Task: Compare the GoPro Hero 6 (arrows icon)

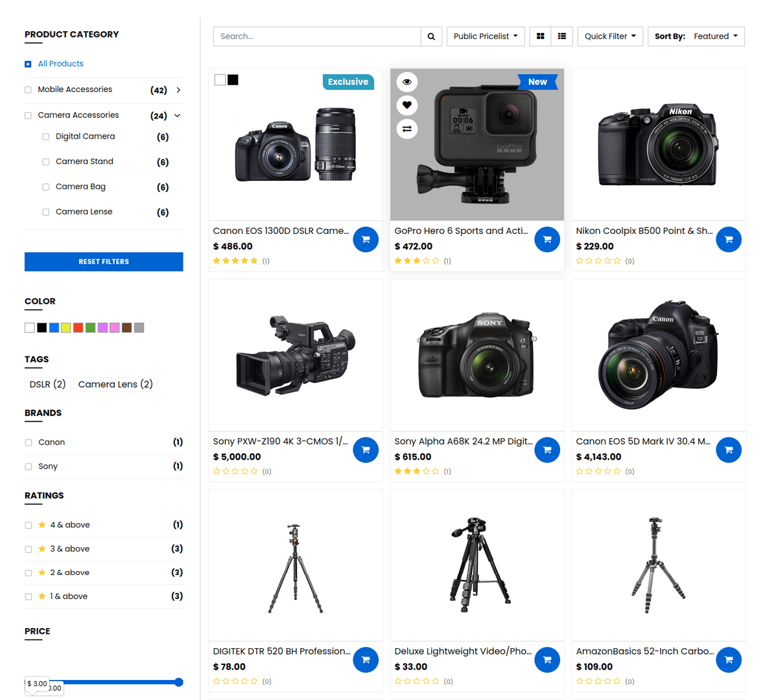Action: tap(407, 129)
